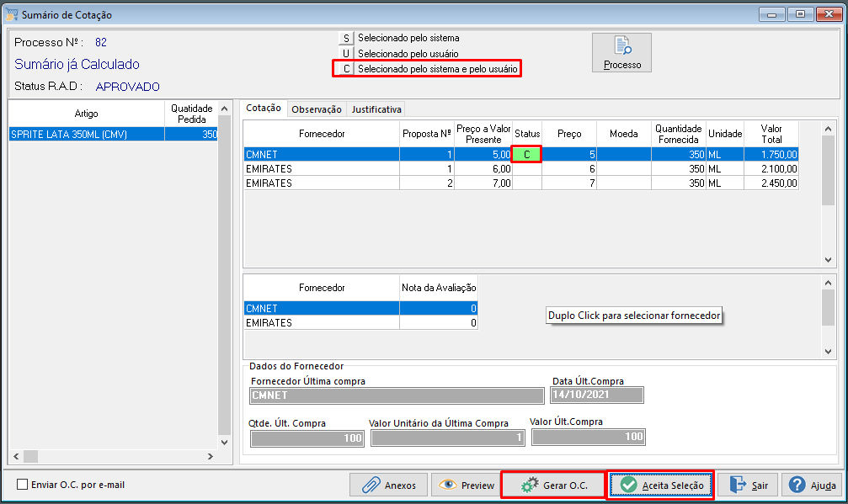Click the Nota da Avaliação column header

[x=439, y=288]
